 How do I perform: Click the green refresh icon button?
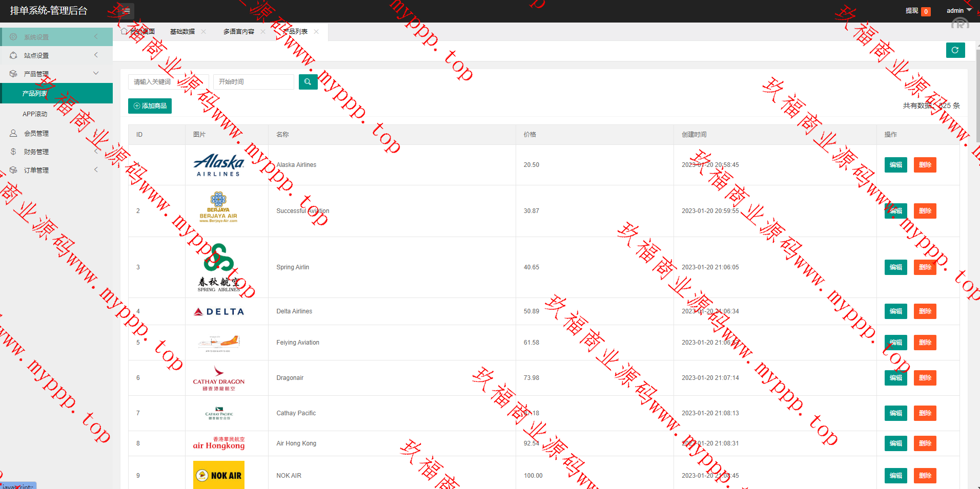coord(955,50)
